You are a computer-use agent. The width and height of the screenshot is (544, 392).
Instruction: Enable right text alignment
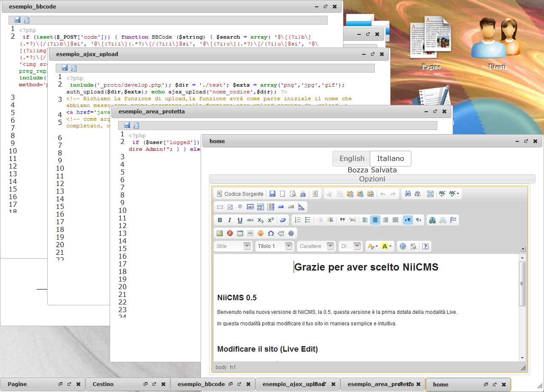pyautogui.click(x=385, y=220)
